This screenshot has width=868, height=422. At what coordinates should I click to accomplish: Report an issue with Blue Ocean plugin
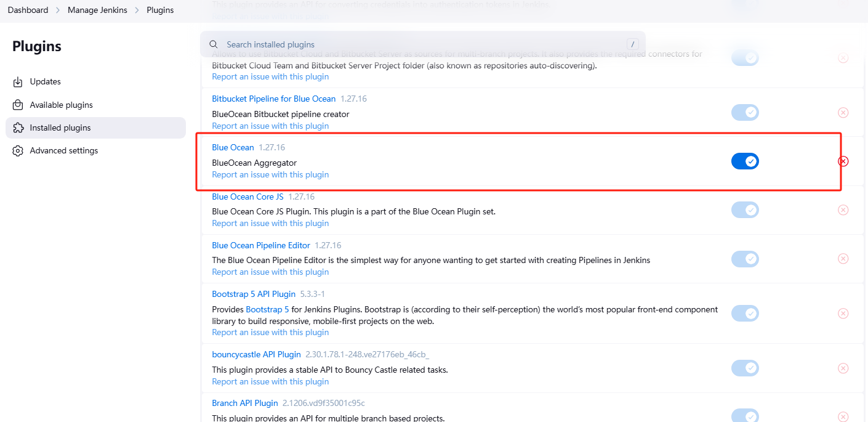270,174
